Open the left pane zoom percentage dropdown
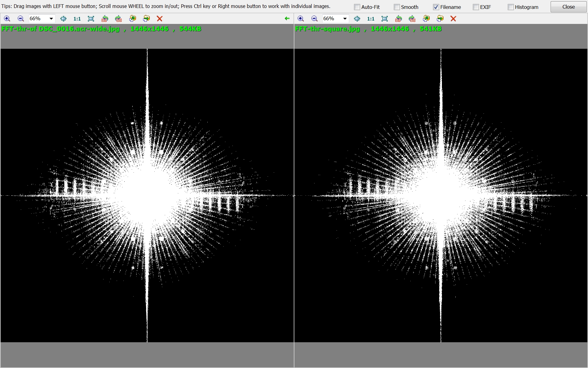This screenshot has height=368, width=588. click(x=51, y=19)
